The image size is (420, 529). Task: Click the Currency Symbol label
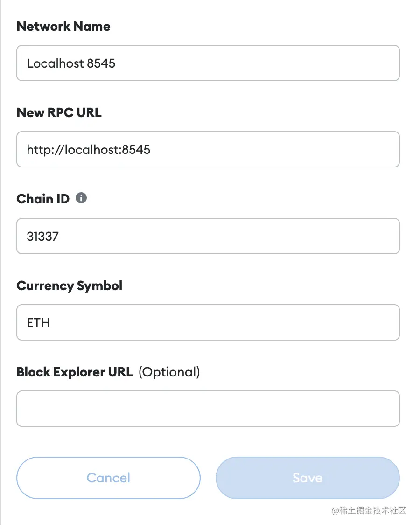[70, 285]
